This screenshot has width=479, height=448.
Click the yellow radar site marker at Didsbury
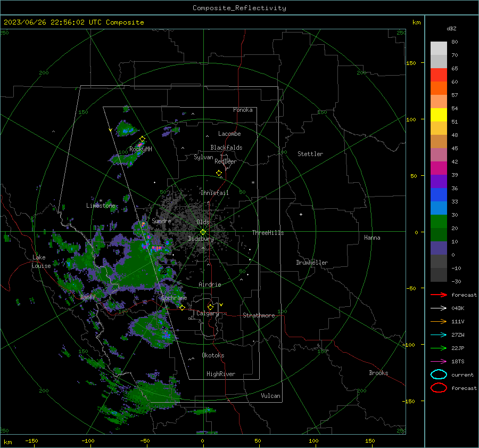click(x=203, y=232)
